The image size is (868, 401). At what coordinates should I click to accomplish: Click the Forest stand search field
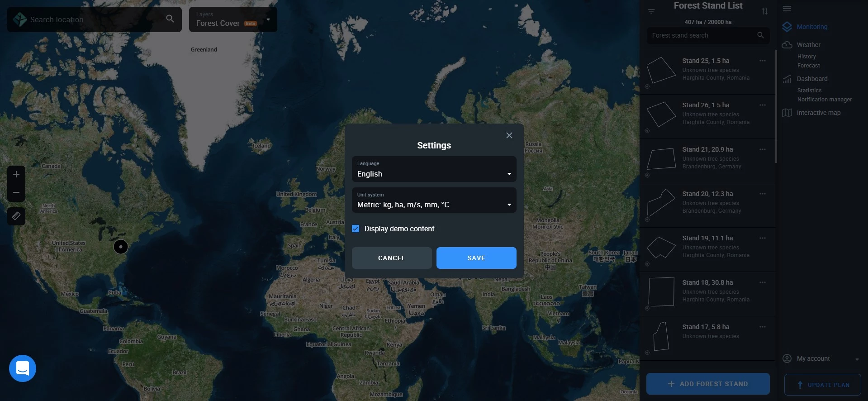pos(701,35)
